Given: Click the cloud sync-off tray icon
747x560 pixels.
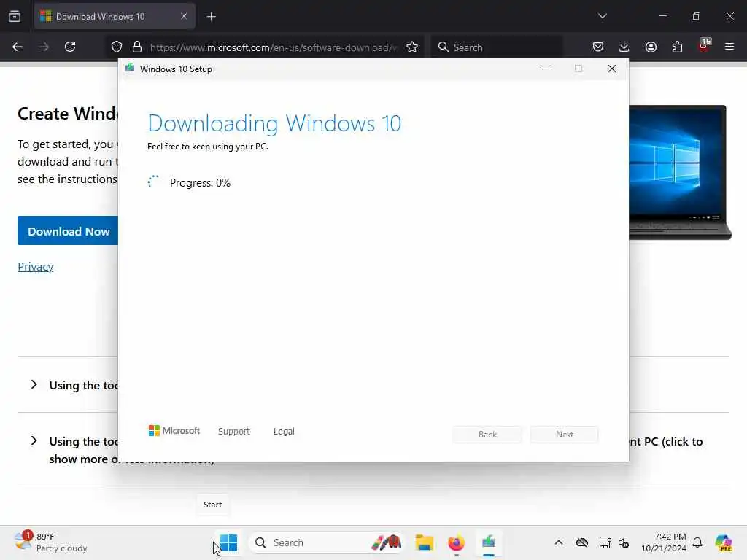Looking at the screenshot, I should (x=581, y=542).
